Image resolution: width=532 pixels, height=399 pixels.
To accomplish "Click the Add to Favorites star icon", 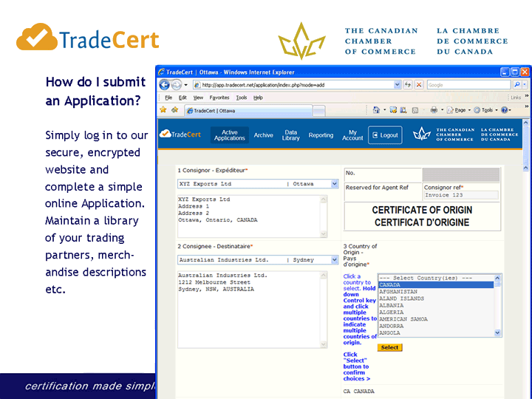I will (174, 110).
